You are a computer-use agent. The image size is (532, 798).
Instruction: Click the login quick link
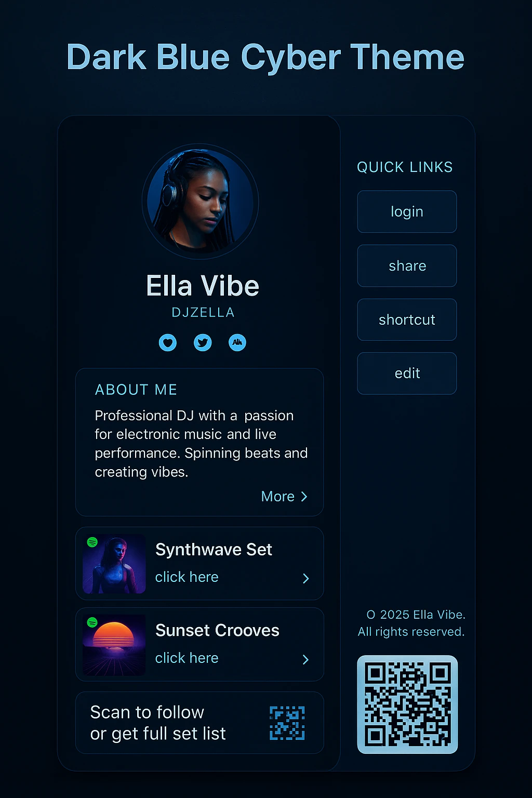click(407, 211)
